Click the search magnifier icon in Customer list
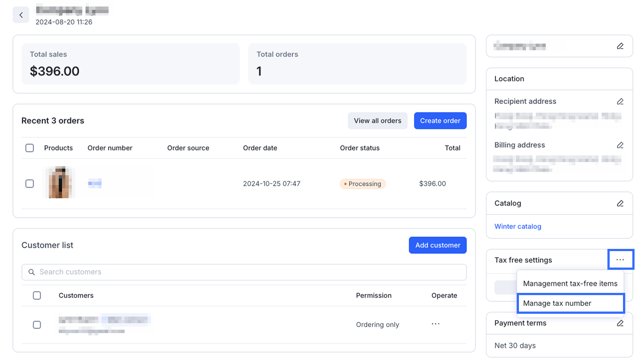Viewport: 643px width, 364px height. (32, 272)
